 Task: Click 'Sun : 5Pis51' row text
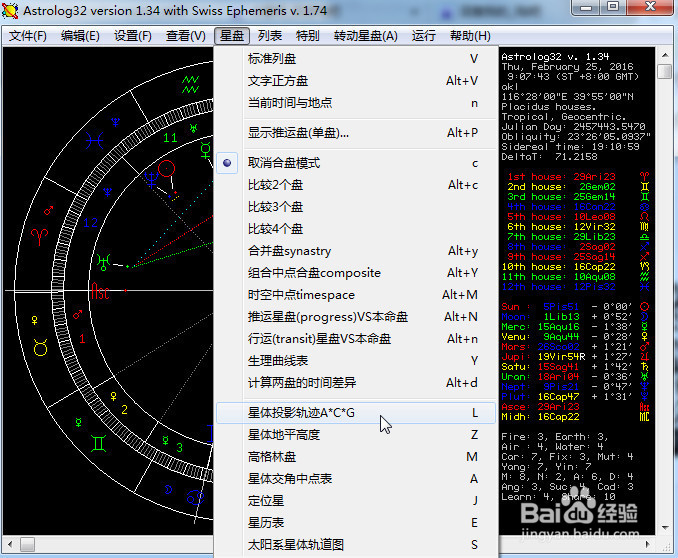coord(540,307)
